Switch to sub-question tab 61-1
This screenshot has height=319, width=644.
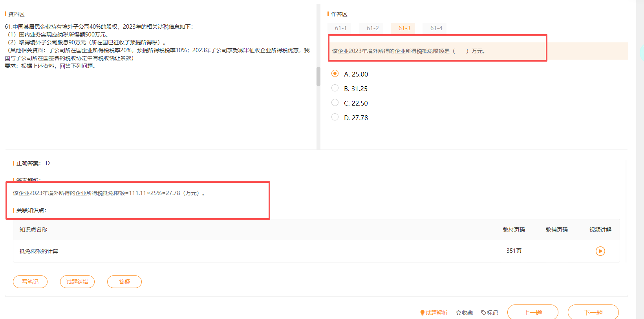click(340, 28)
